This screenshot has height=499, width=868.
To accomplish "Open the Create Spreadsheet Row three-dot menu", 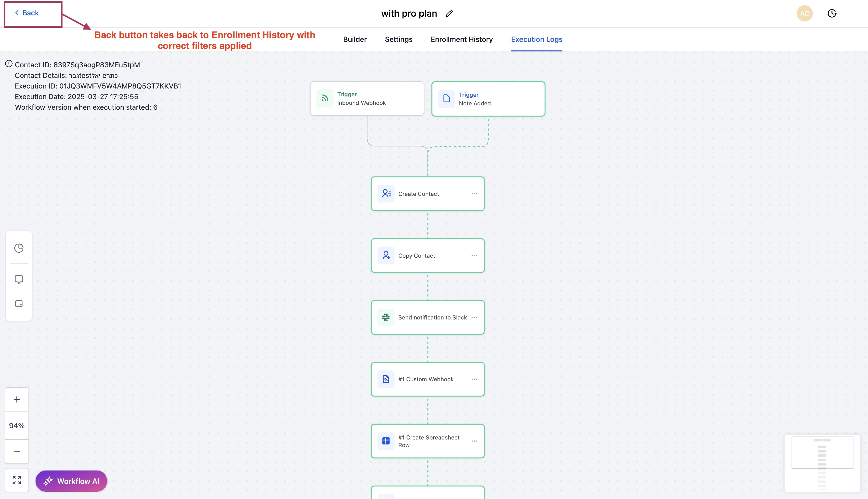I will pos(474,441).
